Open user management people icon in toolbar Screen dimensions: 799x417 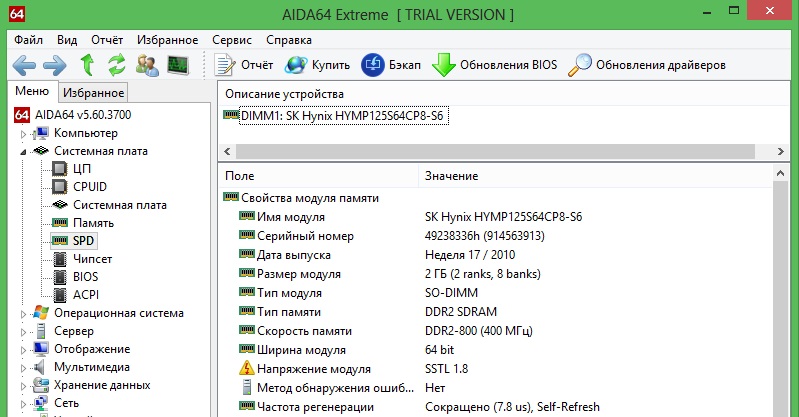pos(147,65)
